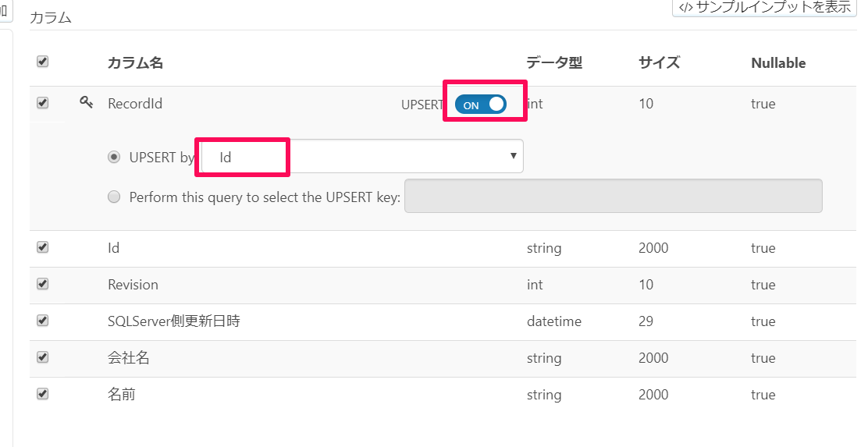This screenshot has width=868, height=447.
Task: Uncheck the 名前 column checkbox
Action: coord(42,394)
